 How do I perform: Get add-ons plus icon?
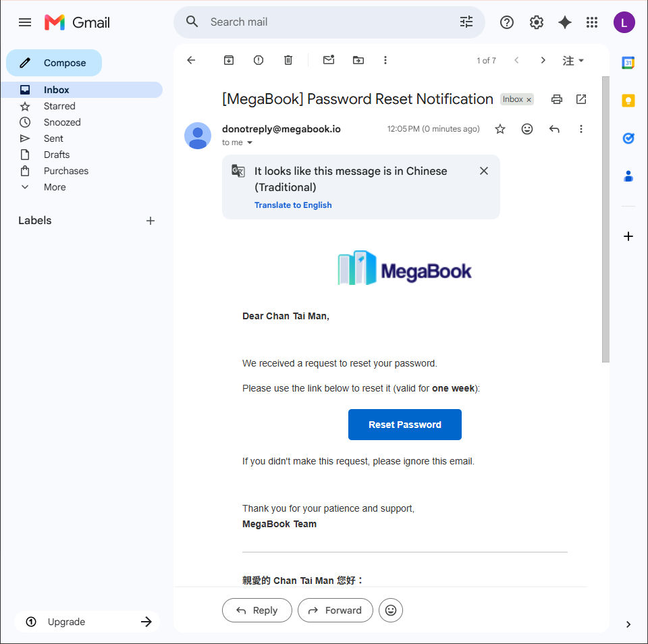click(628, 236)
